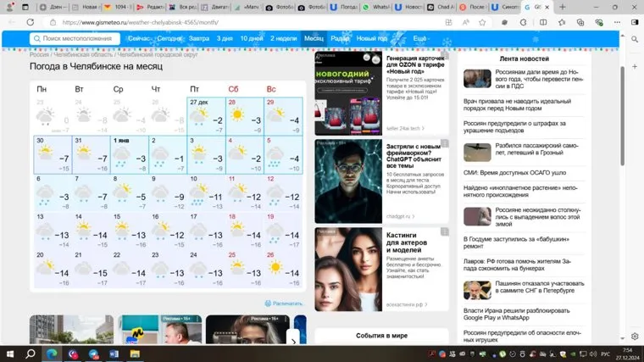The height and width of the screenshot is (362, 644).
Task: Click next arrow on the bottom ad carousel
Action: pyautogui.click(x=293, y=341)
